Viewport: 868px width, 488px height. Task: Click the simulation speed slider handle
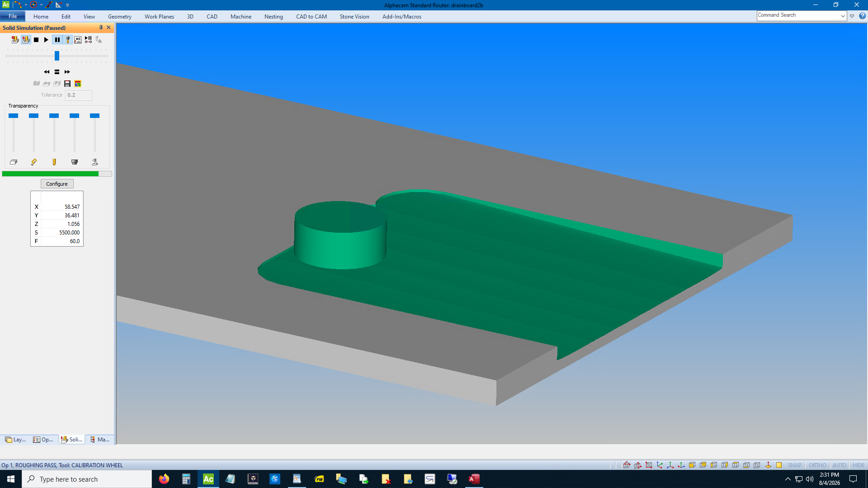(57, 56)
